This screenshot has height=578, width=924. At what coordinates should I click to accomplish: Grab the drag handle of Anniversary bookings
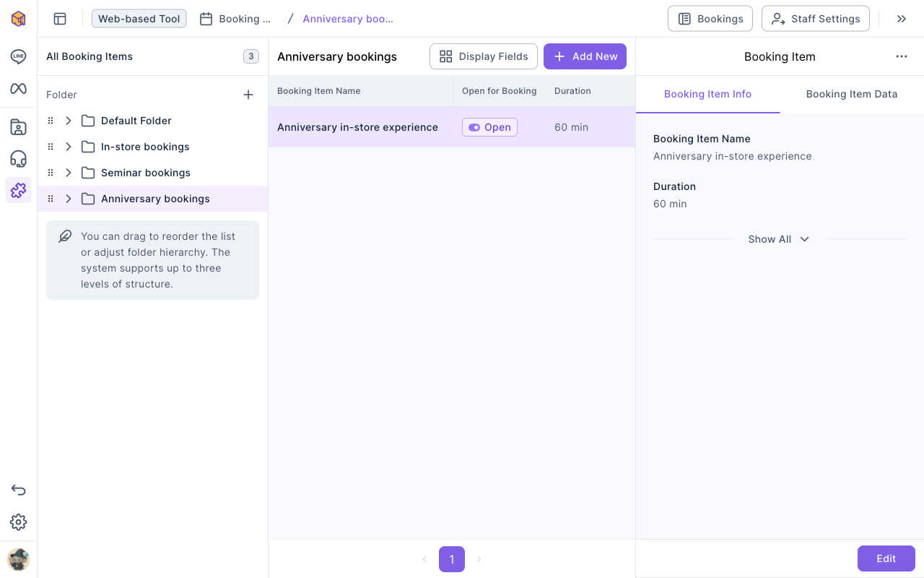pos(51,199)
